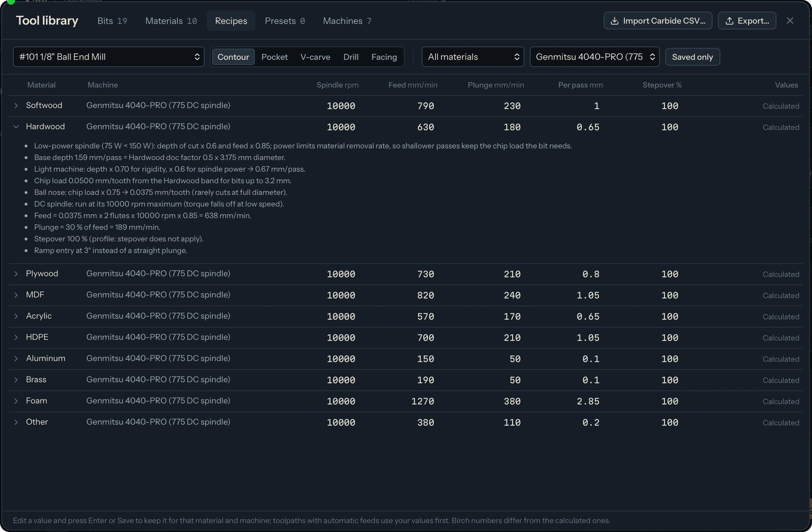Click the Export button
Screen dimensions: 812x532
[747, 21]
